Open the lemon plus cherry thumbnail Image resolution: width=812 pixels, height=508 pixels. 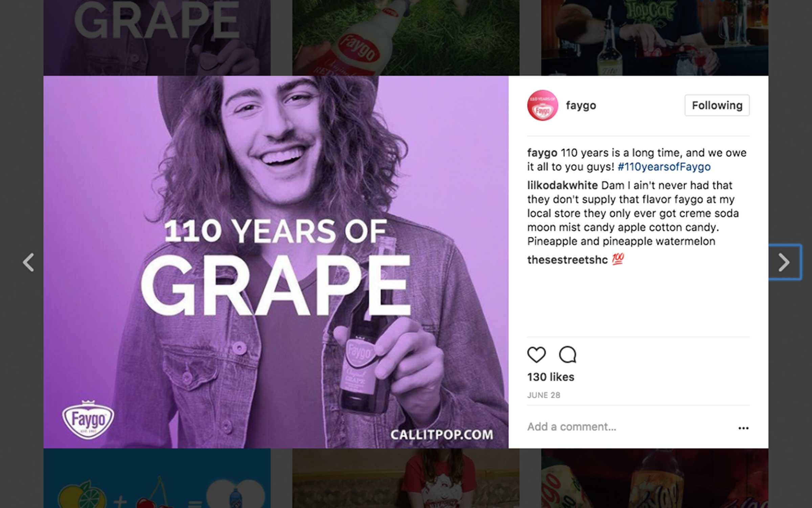[x=157, y=478]
